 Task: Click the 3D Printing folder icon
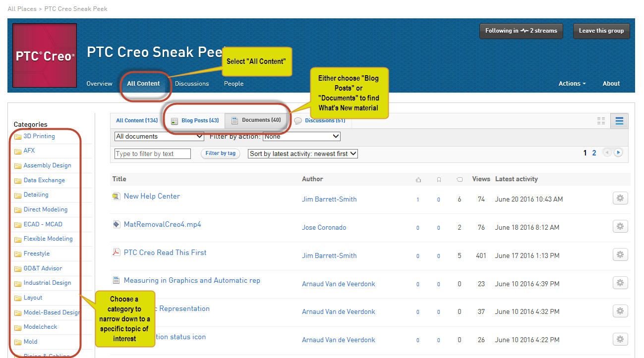pos(18,137)
